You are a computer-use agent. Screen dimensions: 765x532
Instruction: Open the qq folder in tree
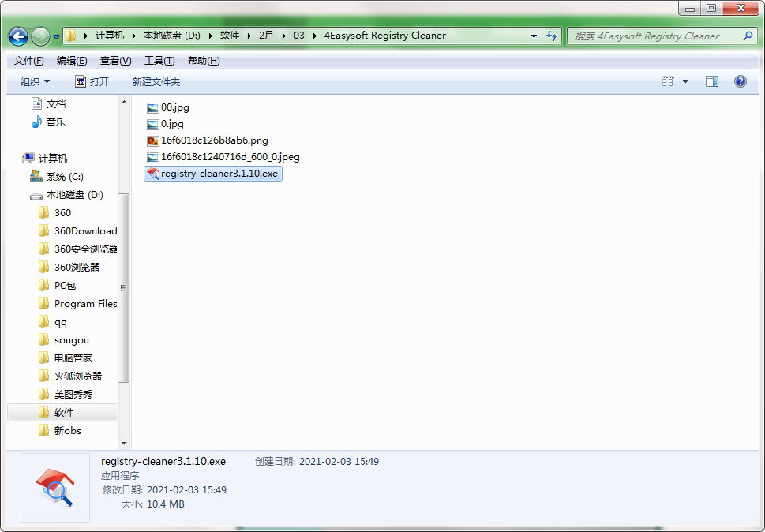tap(53, 322)
